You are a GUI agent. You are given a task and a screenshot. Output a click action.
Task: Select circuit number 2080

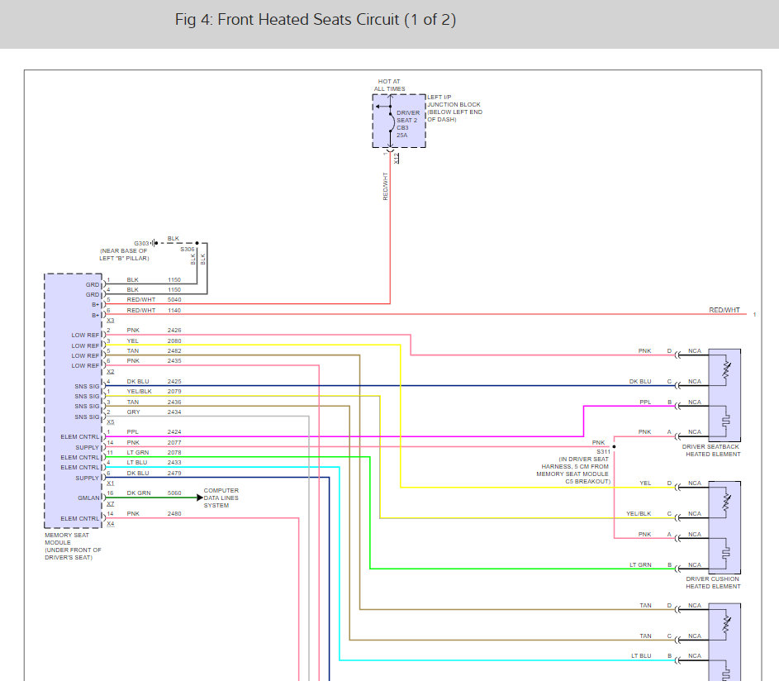174,341
